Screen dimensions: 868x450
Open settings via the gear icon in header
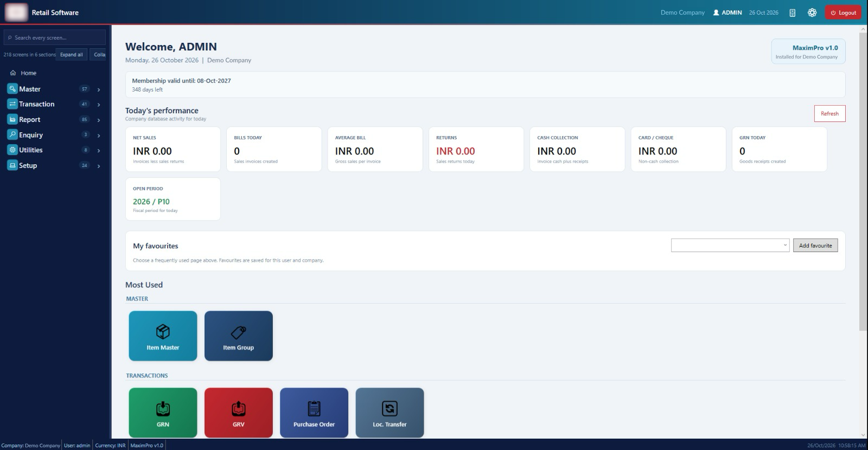tap(812, 12)
